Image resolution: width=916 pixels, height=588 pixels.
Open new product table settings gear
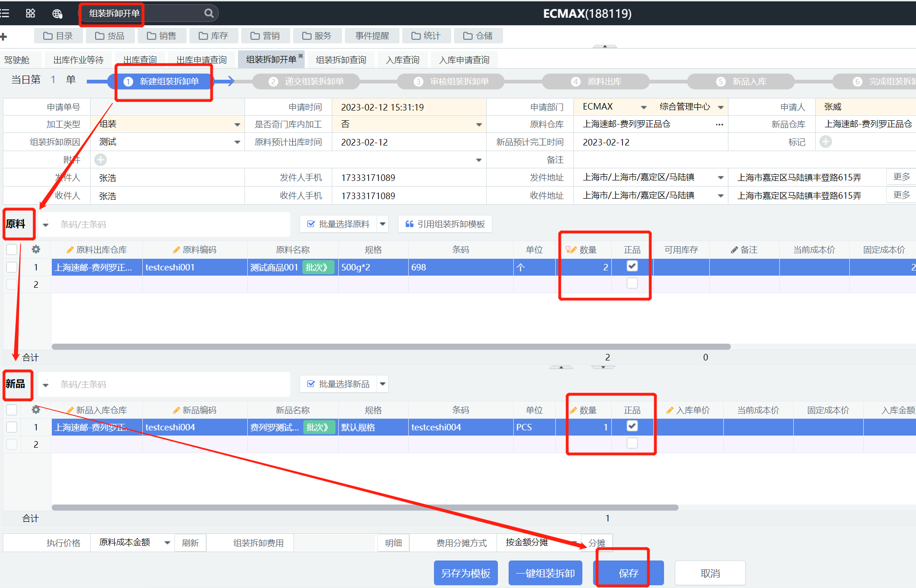click(x=36, y=410)
